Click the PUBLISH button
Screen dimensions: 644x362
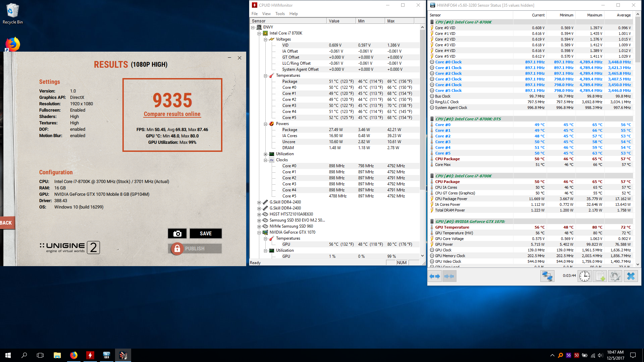[195, 249]
